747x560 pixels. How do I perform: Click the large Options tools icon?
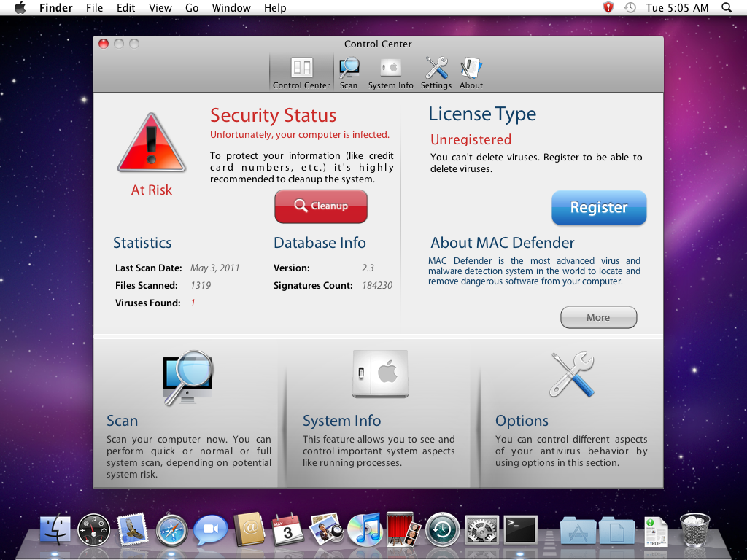572,375
